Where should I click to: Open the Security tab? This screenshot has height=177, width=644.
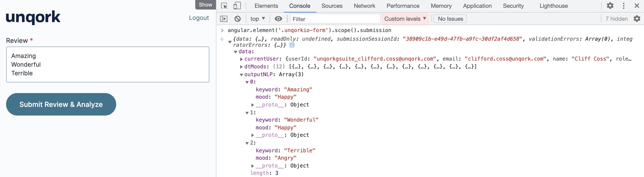tap(513, 6)
